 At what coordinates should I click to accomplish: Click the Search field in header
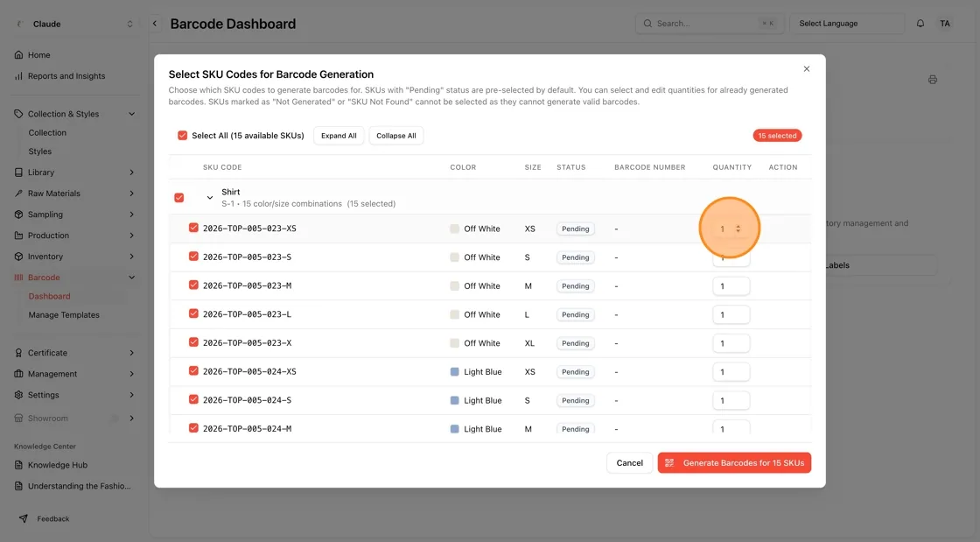(x=710, y=24)
